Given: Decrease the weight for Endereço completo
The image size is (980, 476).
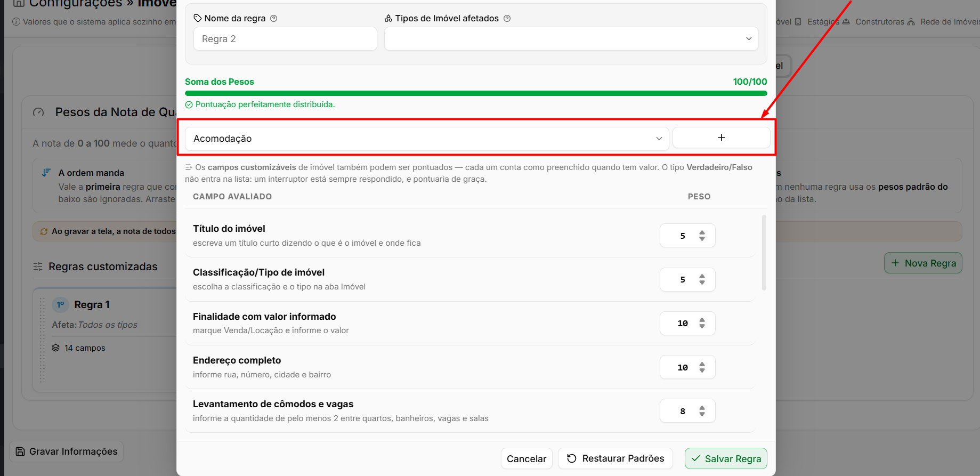Looking at the screenshot, I should click(x=702, y=370).
